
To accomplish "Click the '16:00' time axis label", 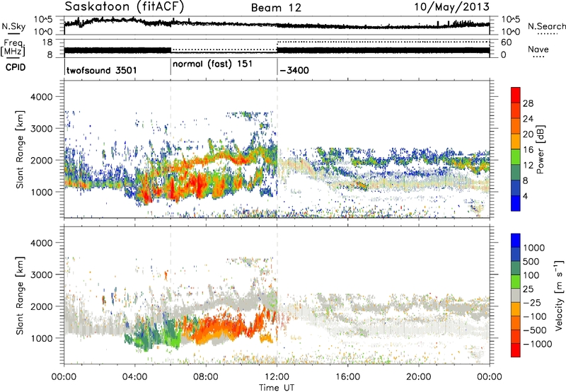I will tap(347, 377).
